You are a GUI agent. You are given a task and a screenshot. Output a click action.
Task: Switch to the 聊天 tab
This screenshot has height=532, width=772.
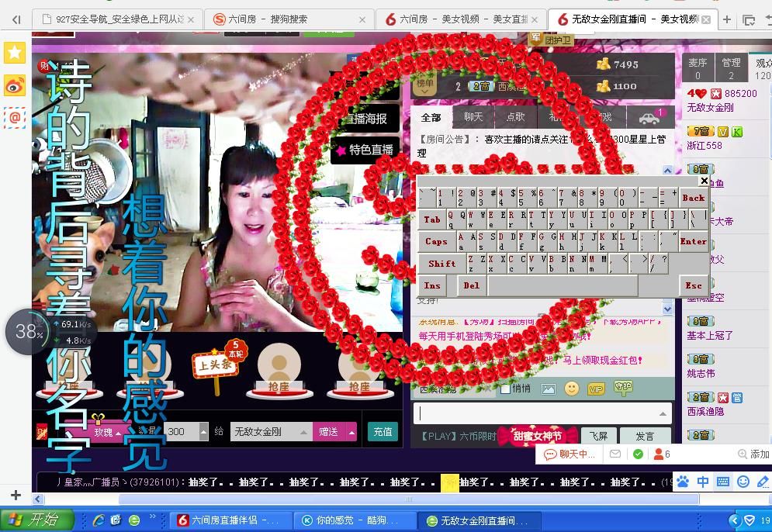pyautogui.click(x=473, y=117)
